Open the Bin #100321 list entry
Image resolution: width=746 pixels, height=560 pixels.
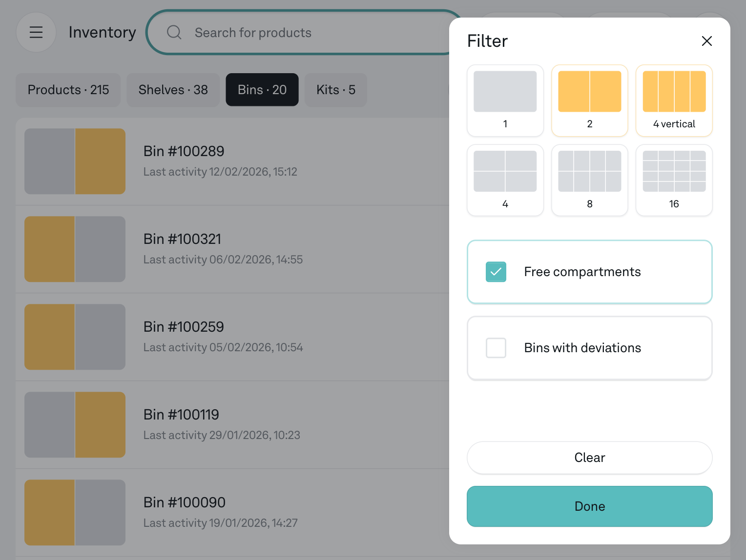[x=223, y=249]
